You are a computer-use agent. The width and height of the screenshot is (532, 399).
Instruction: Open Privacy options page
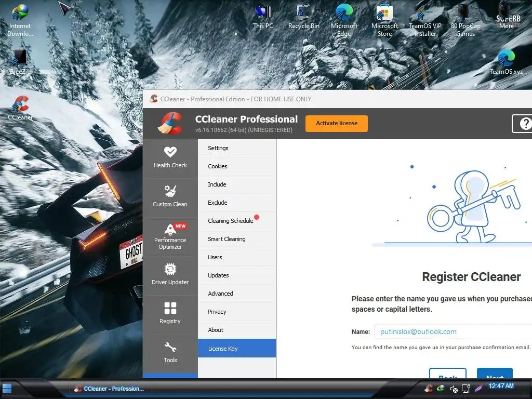(237, 312)
